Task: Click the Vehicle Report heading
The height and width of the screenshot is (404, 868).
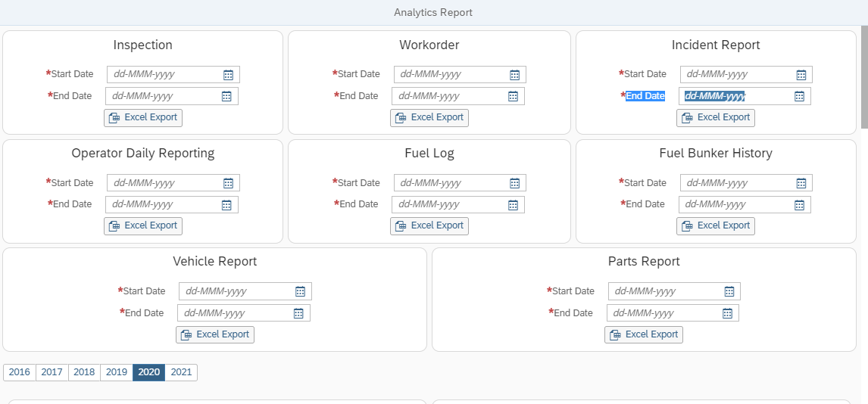Action: pos(215,262)
